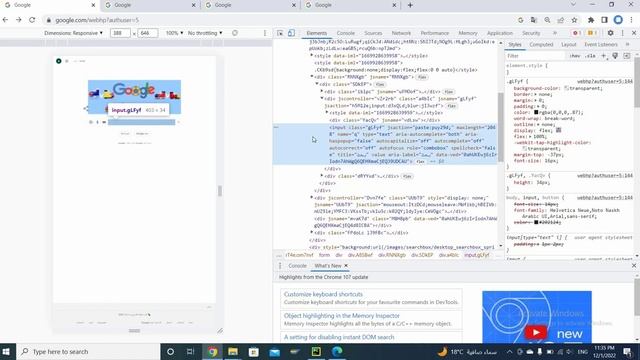Screen dimensions: 640x360
Task: Click transparent background-color swatch
Action: [x=567, y=88]
